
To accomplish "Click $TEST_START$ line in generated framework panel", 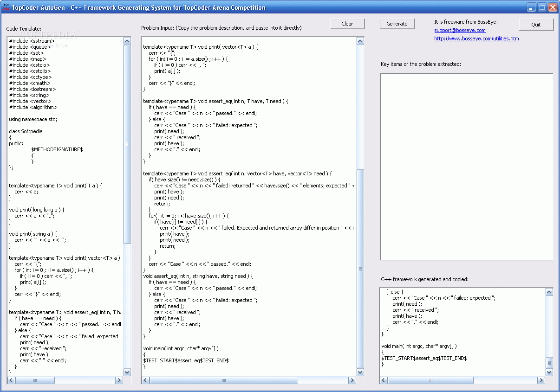I will 424,358.
